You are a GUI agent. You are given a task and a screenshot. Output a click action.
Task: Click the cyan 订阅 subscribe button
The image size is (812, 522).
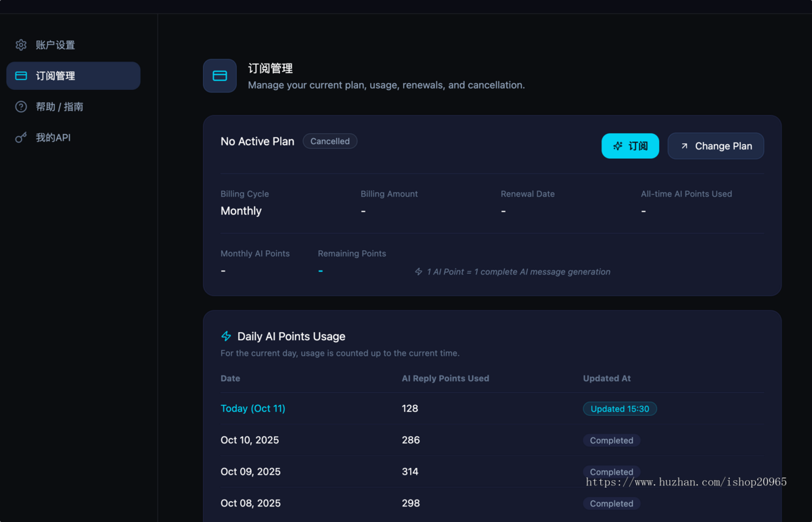[630, 146]
